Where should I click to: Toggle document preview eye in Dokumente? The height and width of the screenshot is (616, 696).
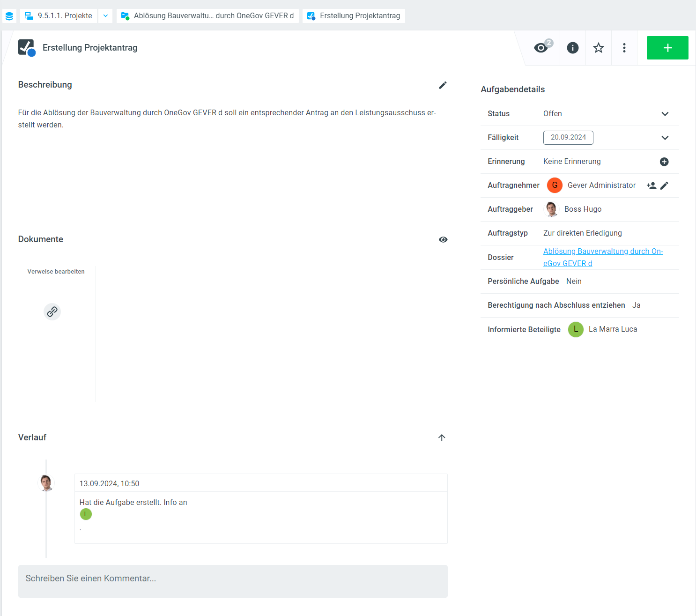pos(443,240)
